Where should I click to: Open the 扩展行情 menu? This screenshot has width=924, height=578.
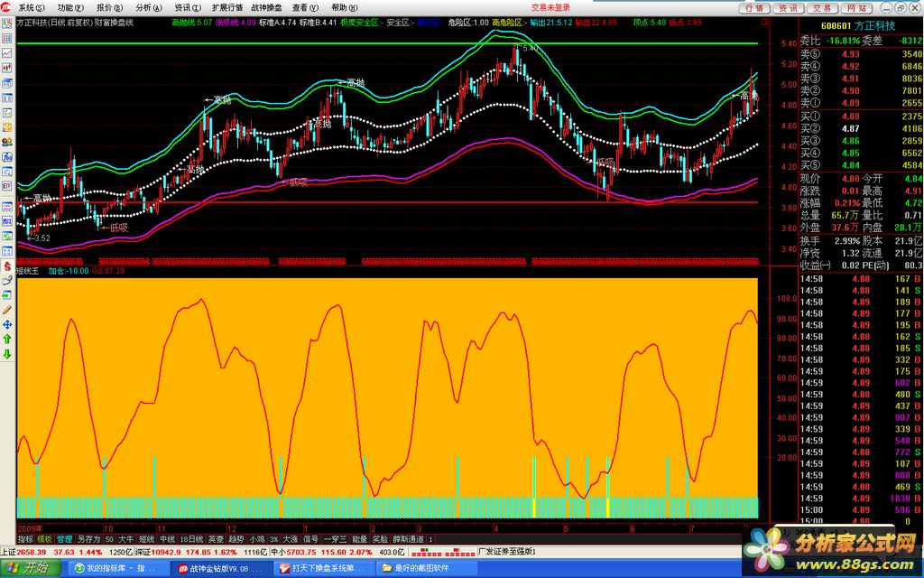227,7
